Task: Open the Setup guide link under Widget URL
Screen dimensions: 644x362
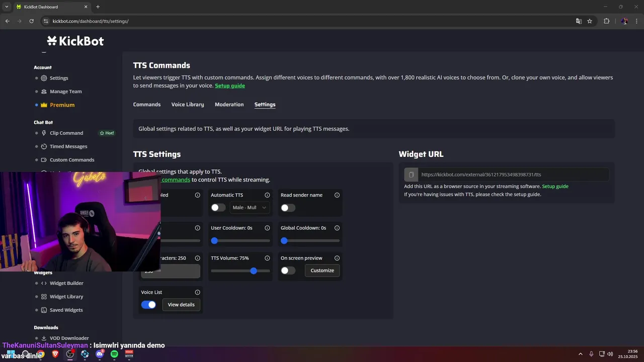Action: [555, 187]
